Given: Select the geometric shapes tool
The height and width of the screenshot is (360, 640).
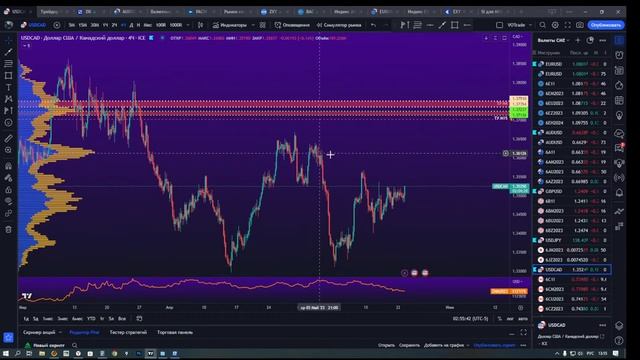Looking at the screenshot, I should click(8, 76).
